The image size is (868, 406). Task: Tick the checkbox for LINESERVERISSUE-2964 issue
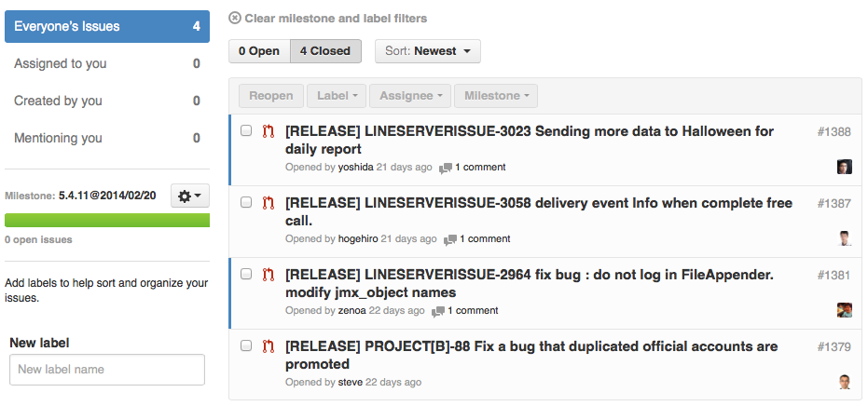[246, 274]
